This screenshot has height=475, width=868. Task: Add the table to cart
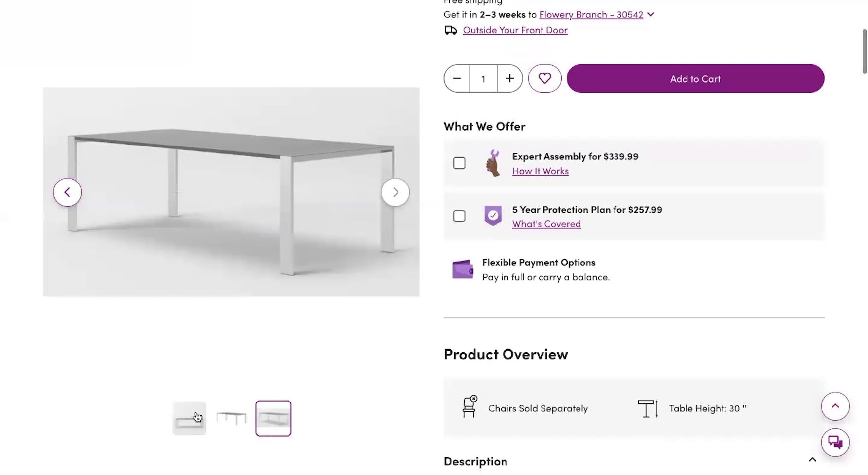695,78
